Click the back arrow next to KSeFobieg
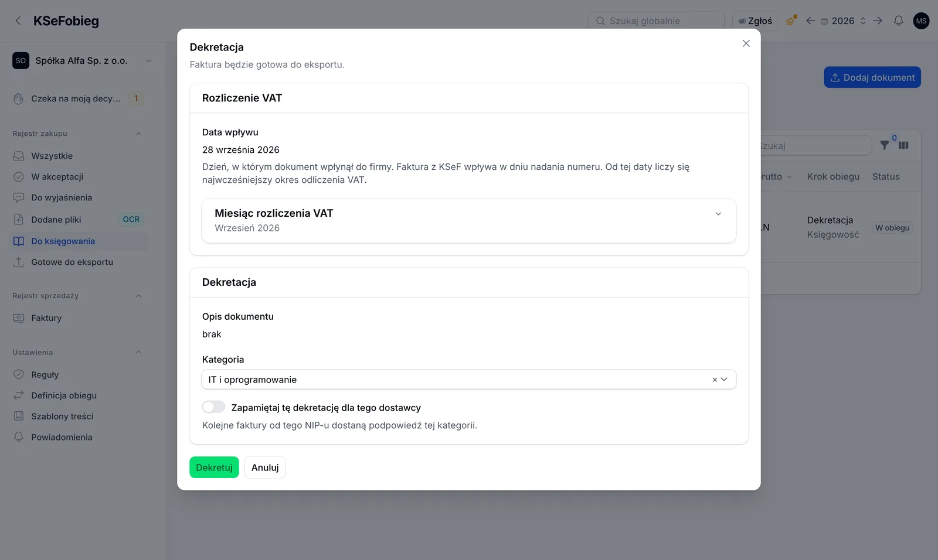 tap(18, 21)
